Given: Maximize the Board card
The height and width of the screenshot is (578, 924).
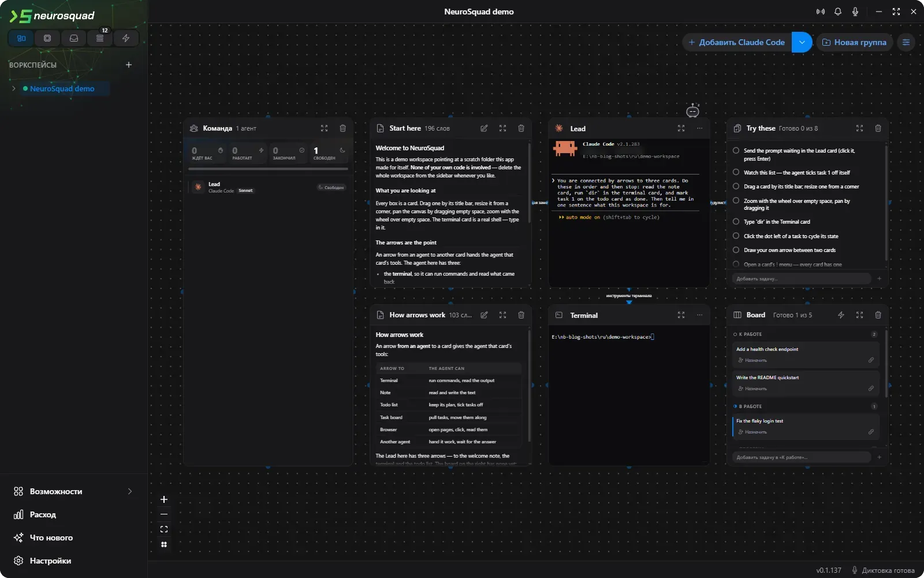Looking at the screenshot, I should (859, 315).
